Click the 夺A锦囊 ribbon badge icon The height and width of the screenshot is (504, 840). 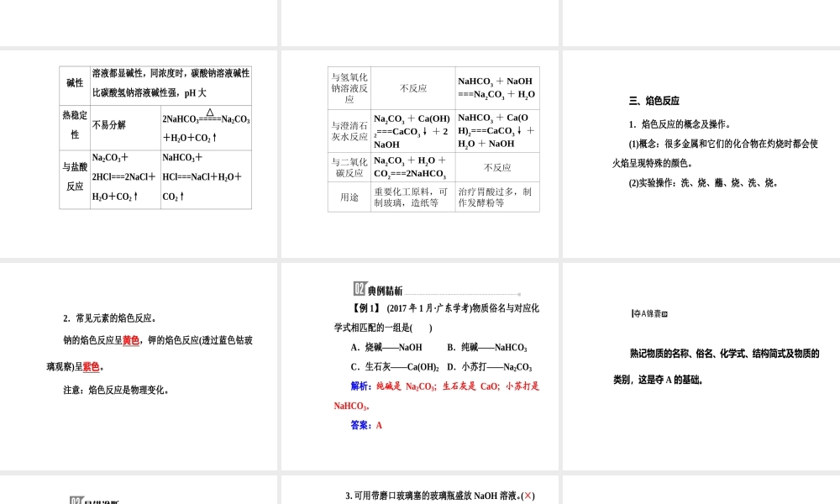point(648,313)
